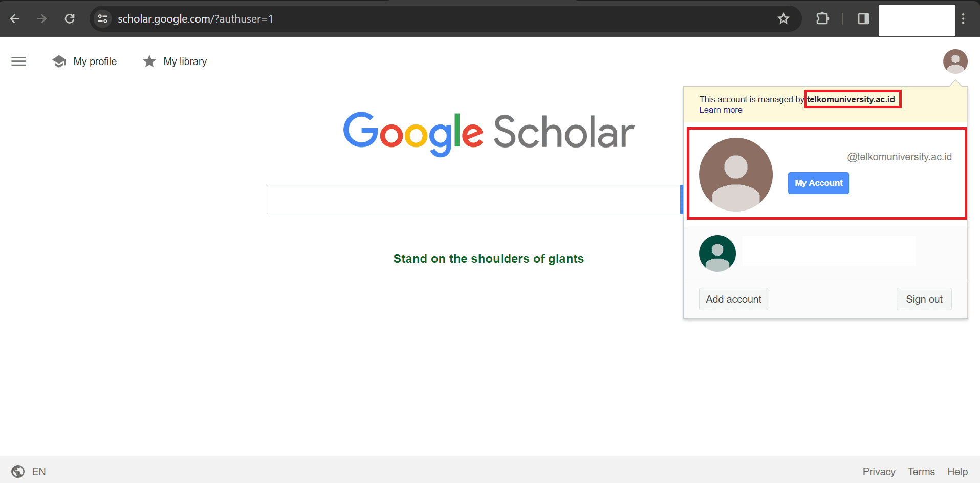Image resolution: width=980 pixels, height=483 pixels.
Task: Bookmark this page with the star
Action: coord(783,19)
